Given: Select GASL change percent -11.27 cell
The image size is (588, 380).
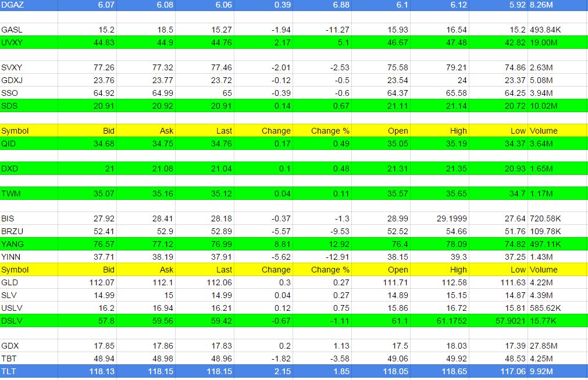Looking at the screenshot, I should click(322, 30).
